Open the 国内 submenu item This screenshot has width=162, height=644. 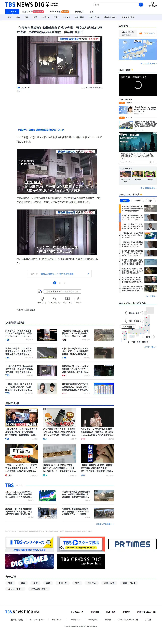18,17
